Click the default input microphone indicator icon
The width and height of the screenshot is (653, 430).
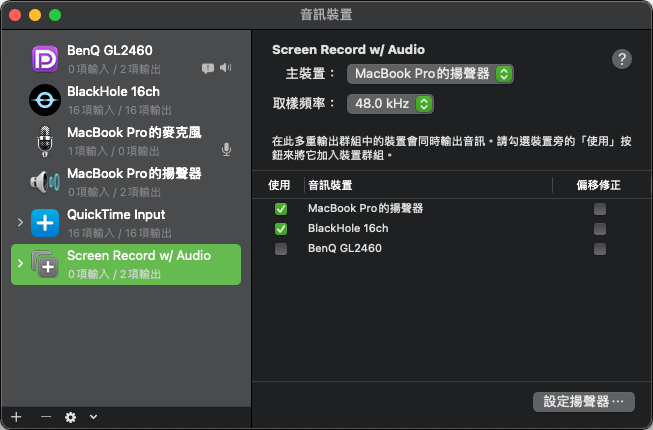(x=227, y=150)
